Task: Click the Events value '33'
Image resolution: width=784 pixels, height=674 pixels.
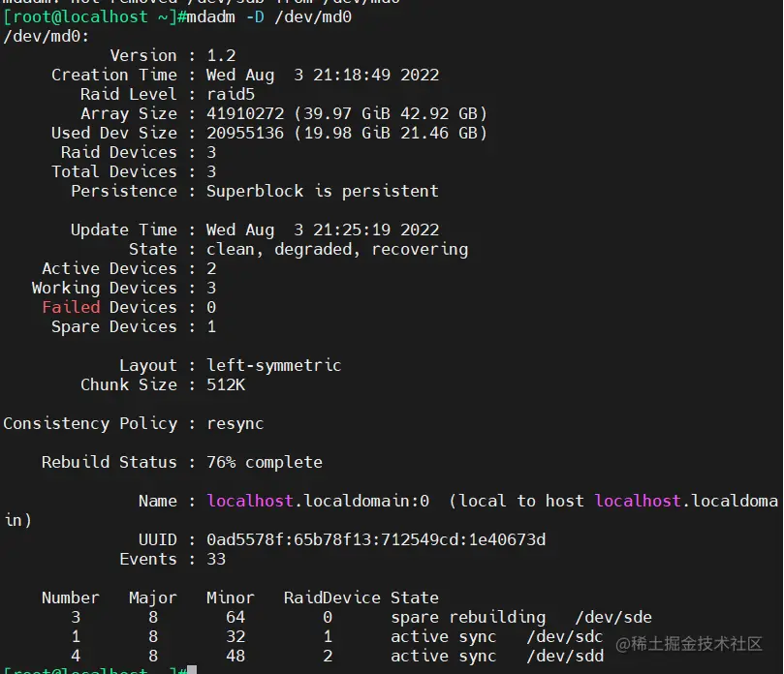Action: pyautogui.click(x=216, y=559)
